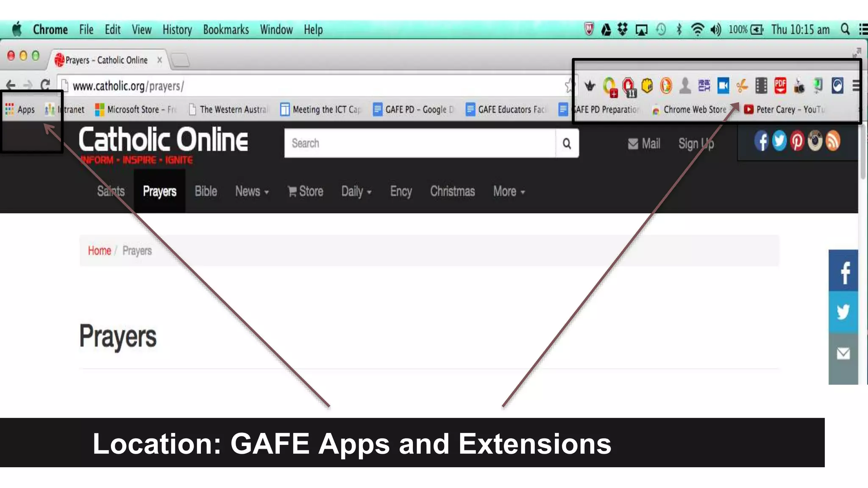Click the Catholic Online logo
The image size is (868, 488).
pos(163,145)
